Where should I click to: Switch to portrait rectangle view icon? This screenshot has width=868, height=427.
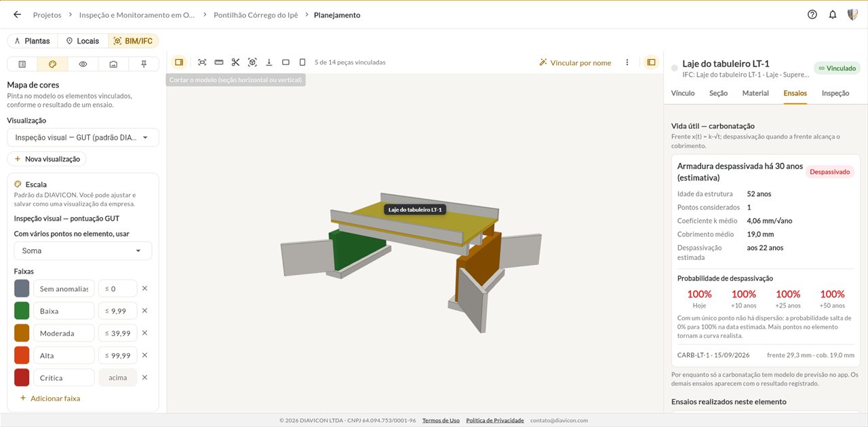click(302, 62)
